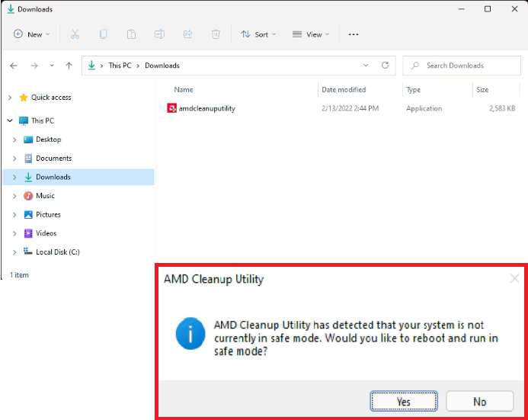The height and width of the screenshot is (420, 528).
Task: Click This PC in address breadcrumb
Action: (120, 66)
